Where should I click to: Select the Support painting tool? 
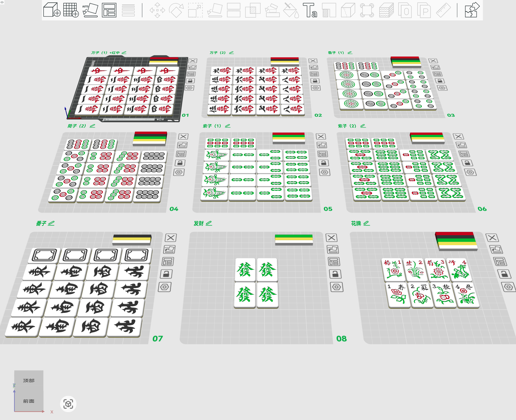[x=272, y=10]
